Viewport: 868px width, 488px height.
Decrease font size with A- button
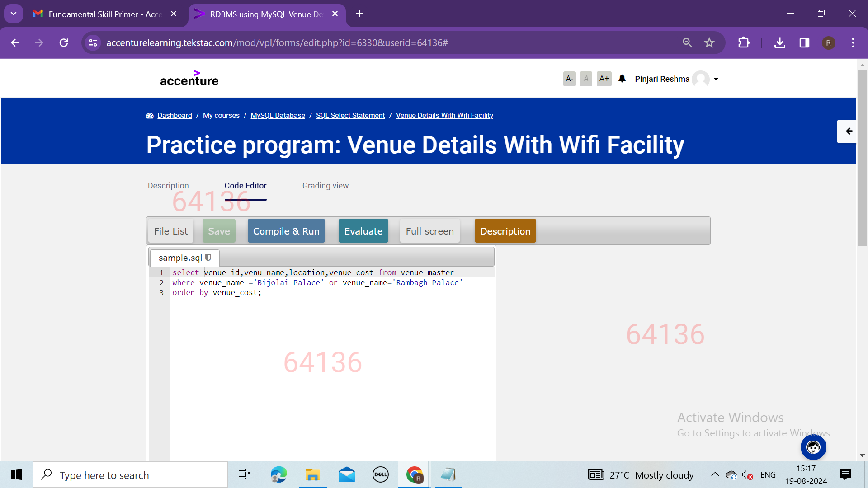pos(569,79)
